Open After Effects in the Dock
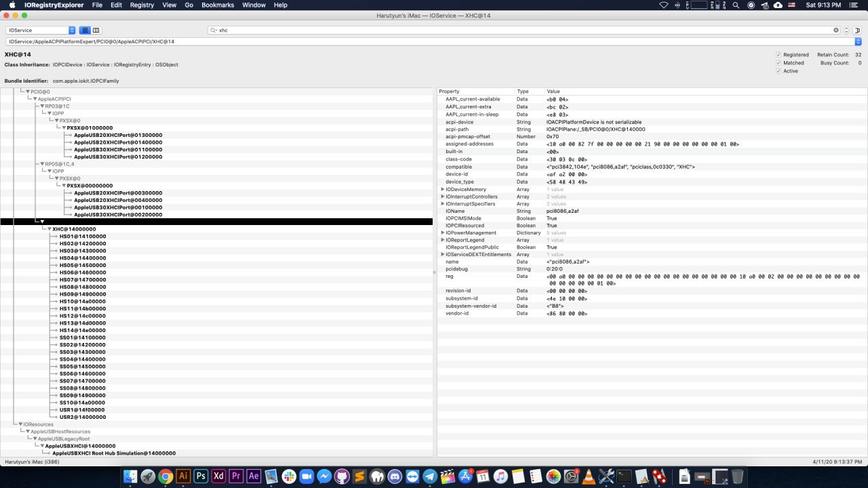868x488 pixels. point(254,476)
